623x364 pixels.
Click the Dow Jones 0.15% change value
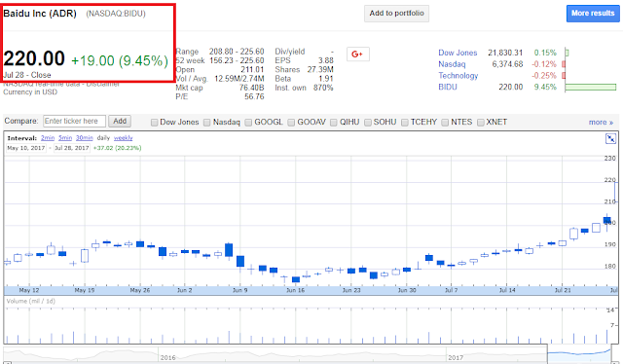coord(545,53)
